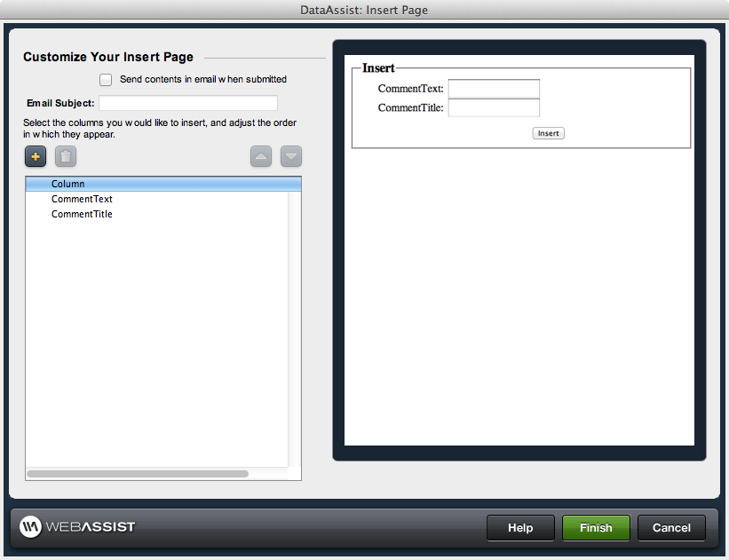Add a new column with the plus icon
The height and width of the screenshot is (560, 729).
[x=35, y=156]
